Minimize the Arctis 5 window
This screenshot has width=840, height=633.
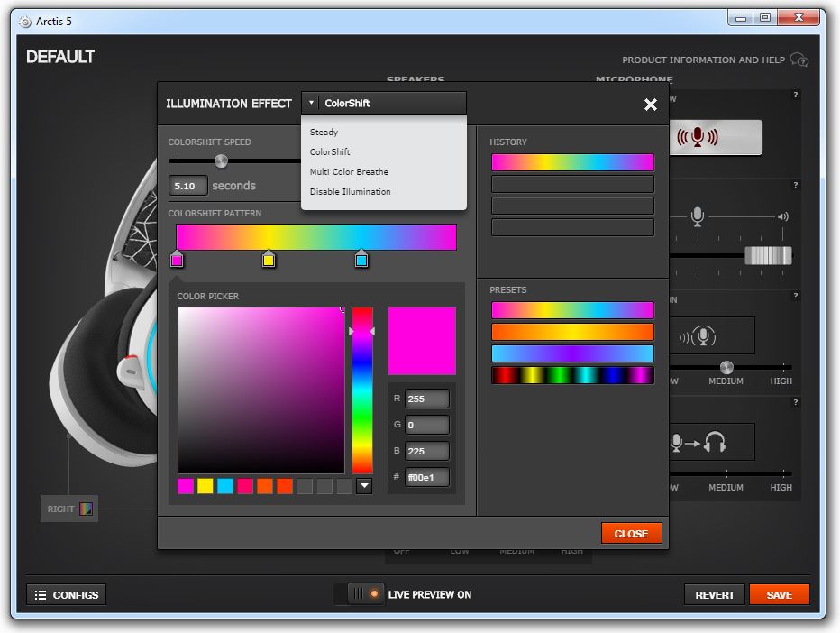click(741, 18)
